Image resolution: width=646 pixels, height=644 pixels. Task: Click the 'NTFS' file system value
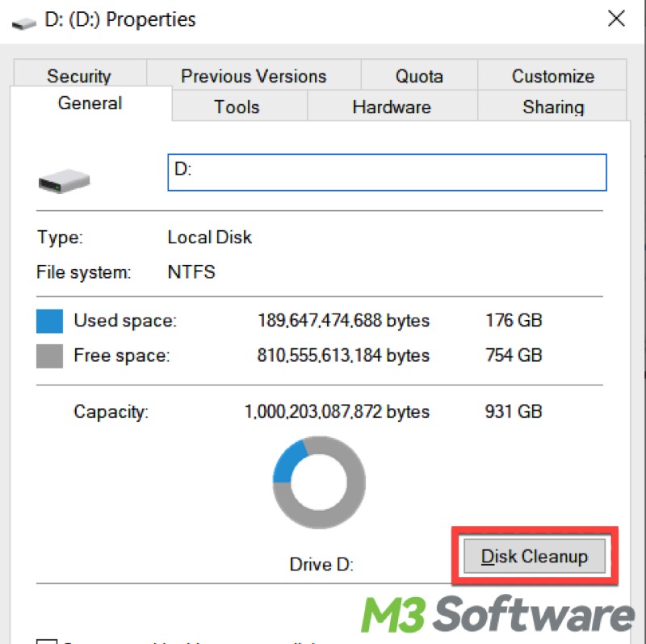(191, 272)
